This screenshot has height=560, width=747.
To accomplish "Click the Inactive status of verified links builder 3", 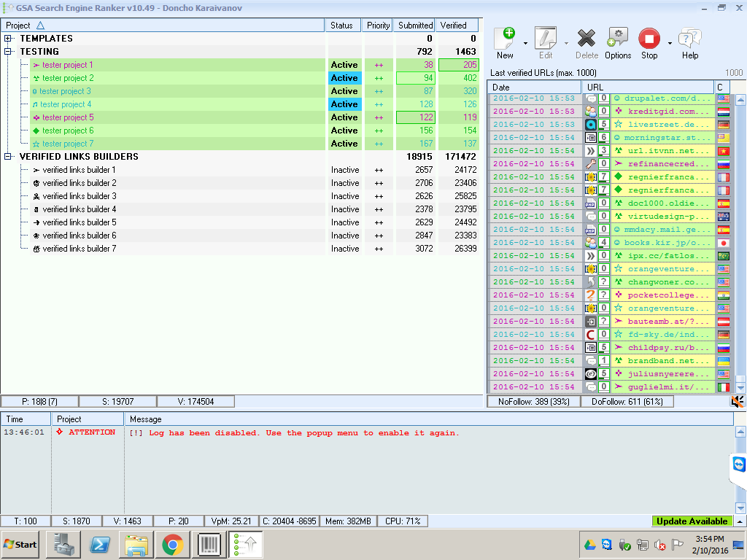I will point(345,196).
